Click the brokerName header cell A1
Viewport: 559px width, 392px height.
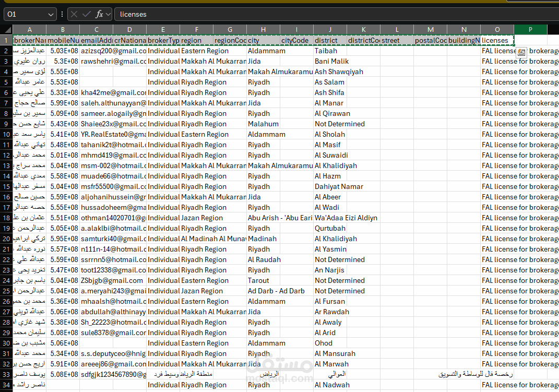(x=29, y=40)
